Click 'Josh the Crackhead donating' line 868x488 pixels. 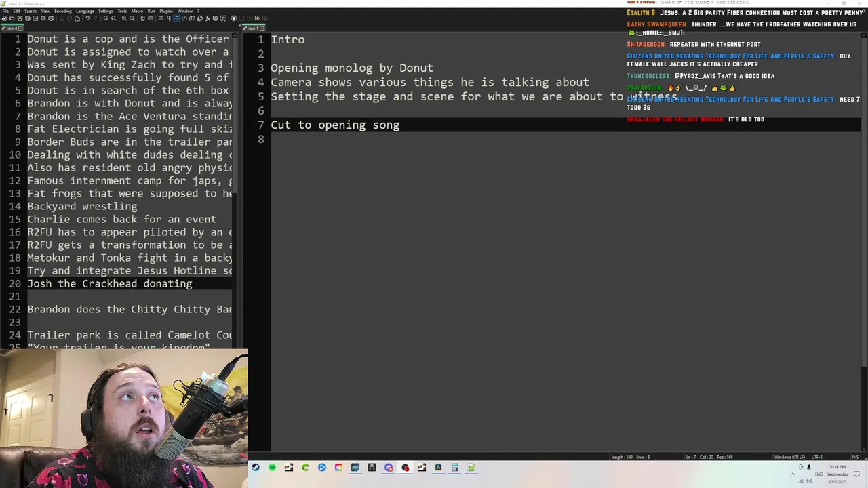pyautogui.click(x=109, y=283)
